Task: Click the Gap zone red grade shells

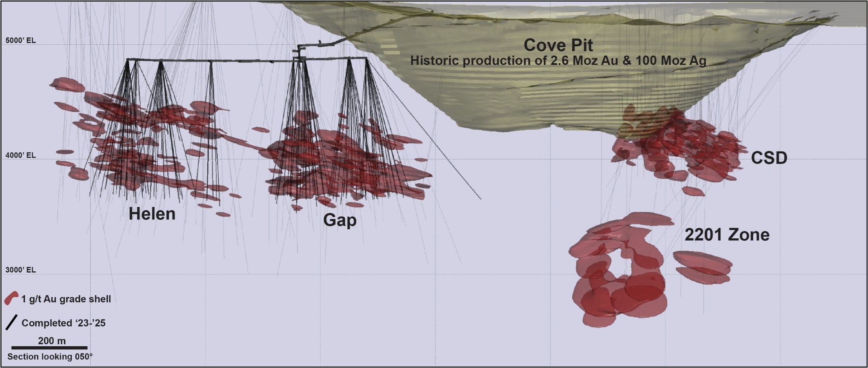Action: point(347,165)
